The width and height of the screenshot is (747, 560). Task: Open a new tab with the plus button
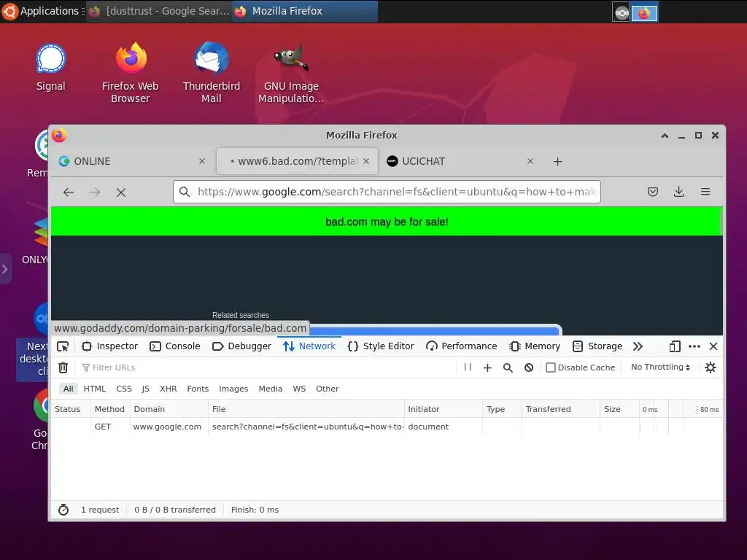(557, 162)
